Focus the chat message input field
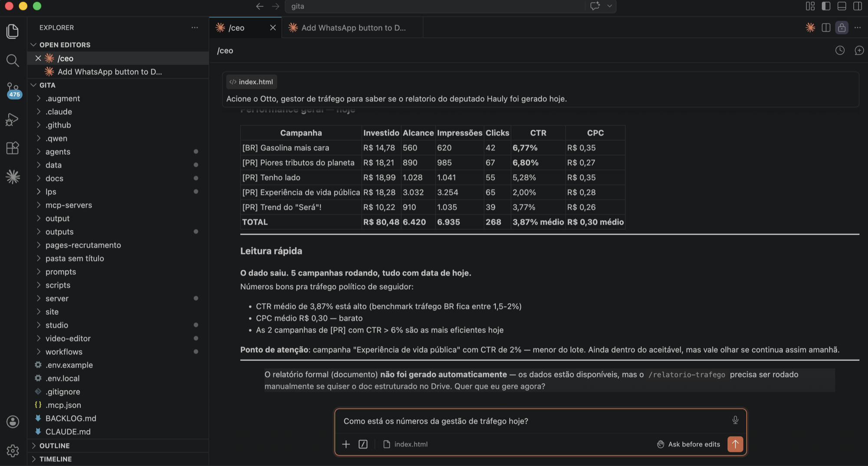The height and width of the screenshot is (466, 868). pos(534,421)
